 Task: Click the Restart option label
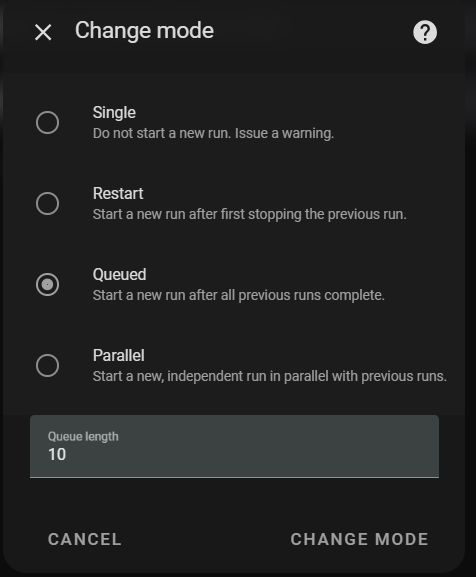[118, 194]
